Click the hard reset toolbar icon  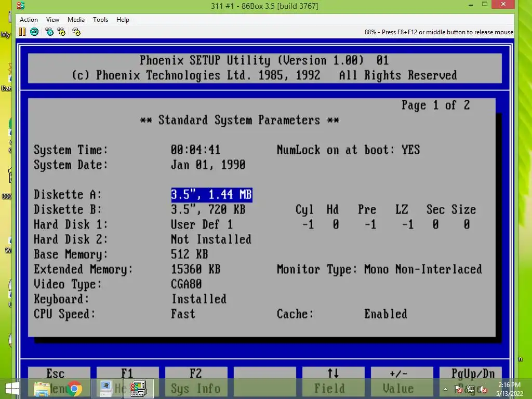[34, 32]
